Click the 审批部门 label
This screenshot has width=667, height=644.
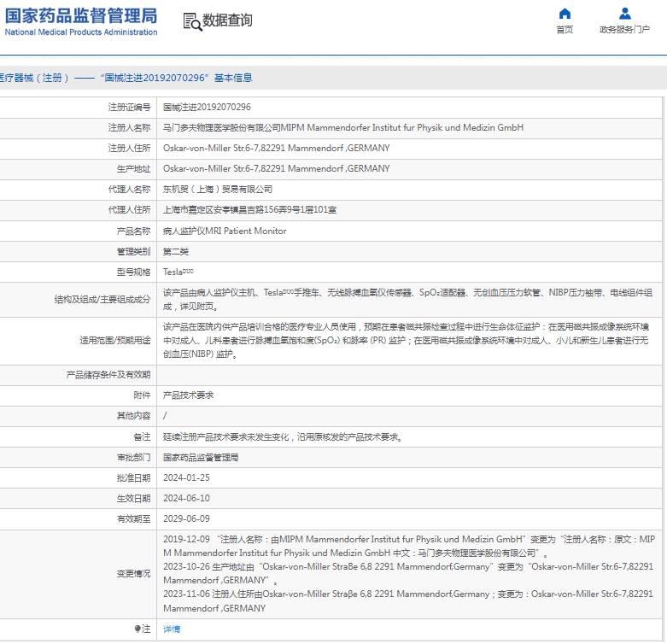[x=133, y=457]
